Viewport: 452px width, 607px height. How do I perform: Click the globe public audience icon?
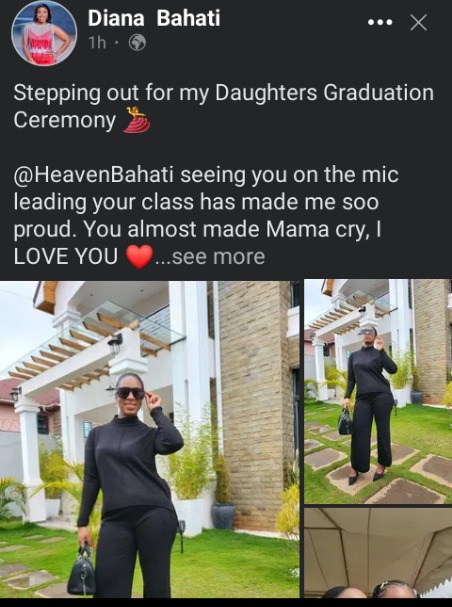click(x=137, y=43)
